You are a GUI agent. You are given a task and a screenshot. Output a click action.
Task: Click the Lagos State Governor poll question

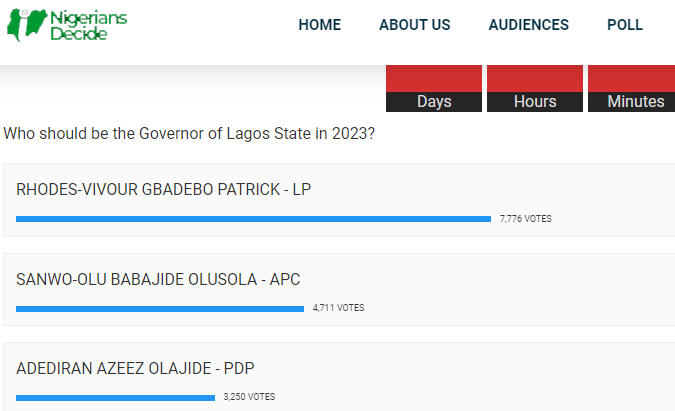[189, 133]
